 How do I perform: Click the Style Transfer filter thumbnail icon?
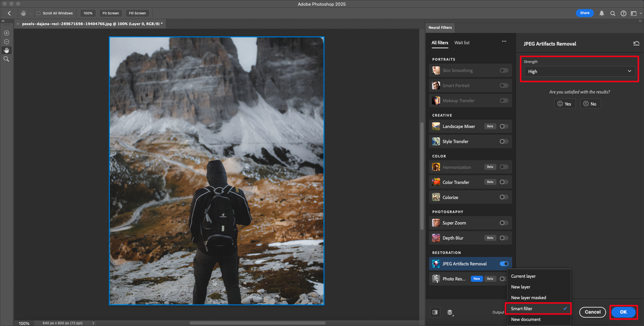(x=436, y=141)
